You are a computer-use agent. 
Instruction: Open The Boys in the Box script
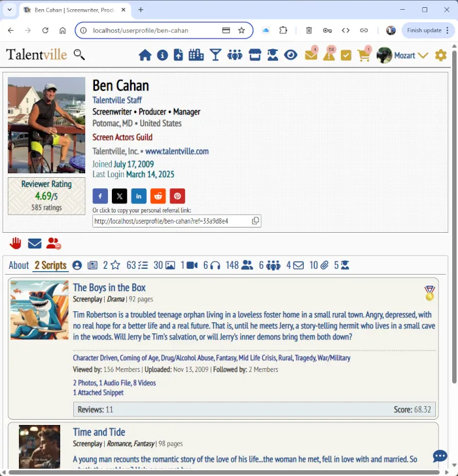(109, 288)
